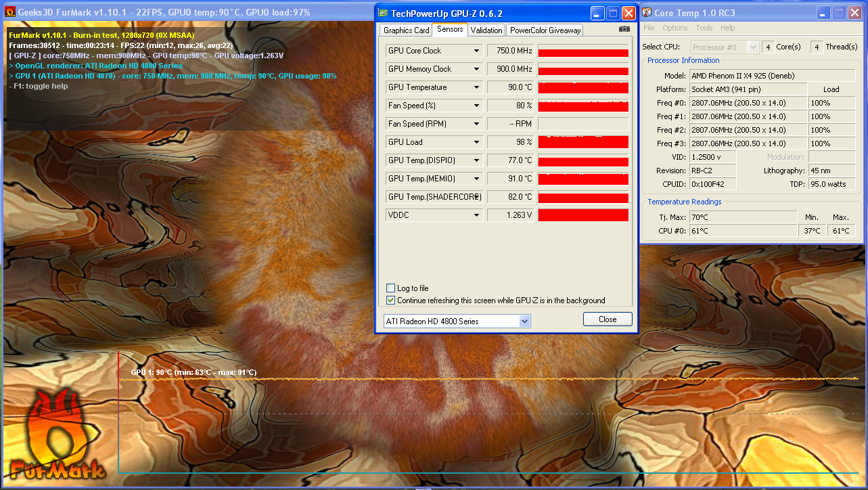Expand the GPU Temp.(SHADERCORE) sensor dropdown
The image size is (868, 490).
(x=478, y=197)
